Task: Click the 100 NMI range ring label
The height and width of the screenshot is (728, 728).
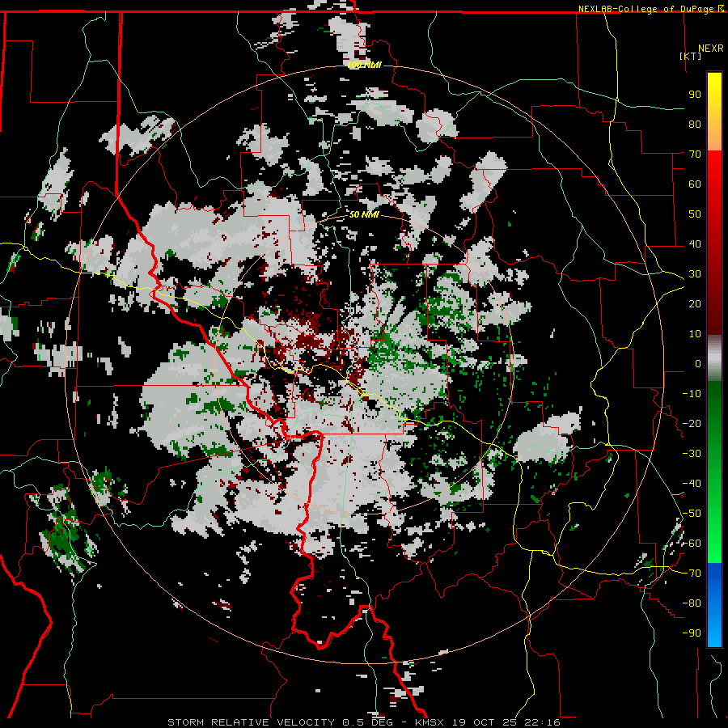Action: (x=365, y=65)
